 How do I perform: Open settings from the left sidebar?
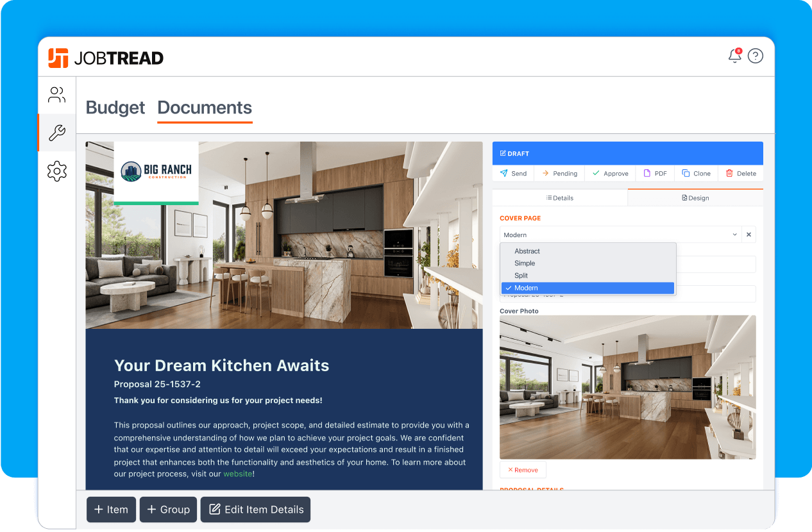pos(56,171)
